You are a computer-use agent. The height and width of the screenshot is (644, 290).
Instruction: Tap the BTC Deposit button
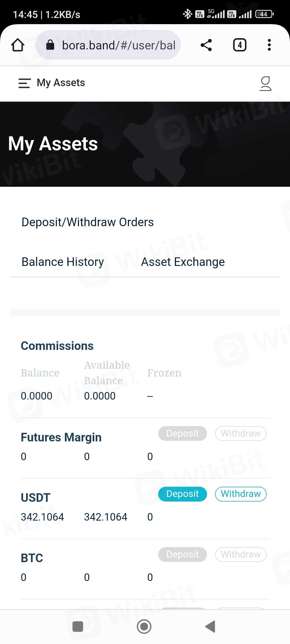click(x=183, y=554)
